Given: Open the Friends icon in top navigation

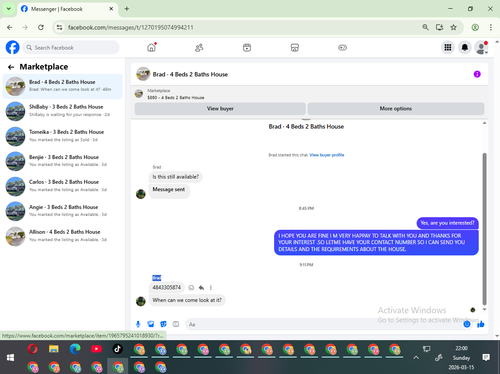Looking at the screenshot, I should click(x=199, y=48).
